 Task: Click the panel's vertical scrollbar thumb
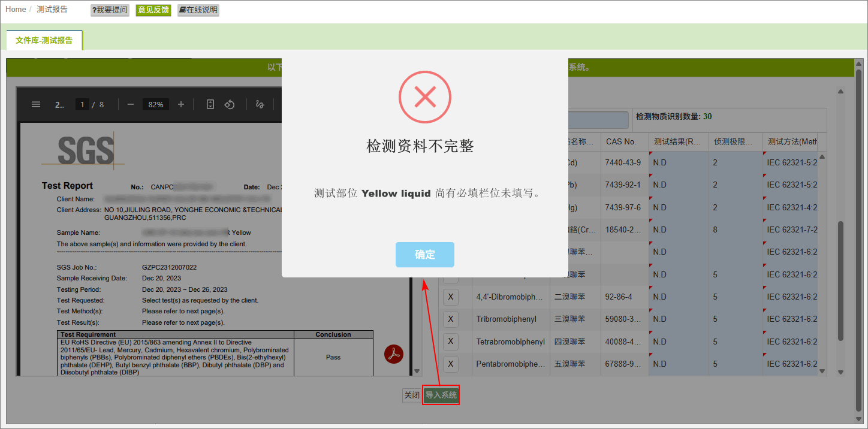pyautogui.click(x=841, y=281)
